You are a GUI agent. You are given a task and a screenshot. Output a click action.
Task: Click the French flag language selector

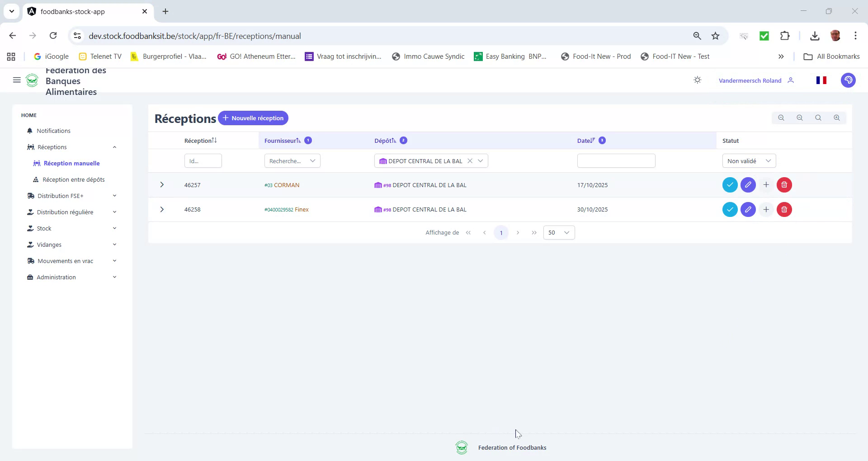[x=821, y=80]
